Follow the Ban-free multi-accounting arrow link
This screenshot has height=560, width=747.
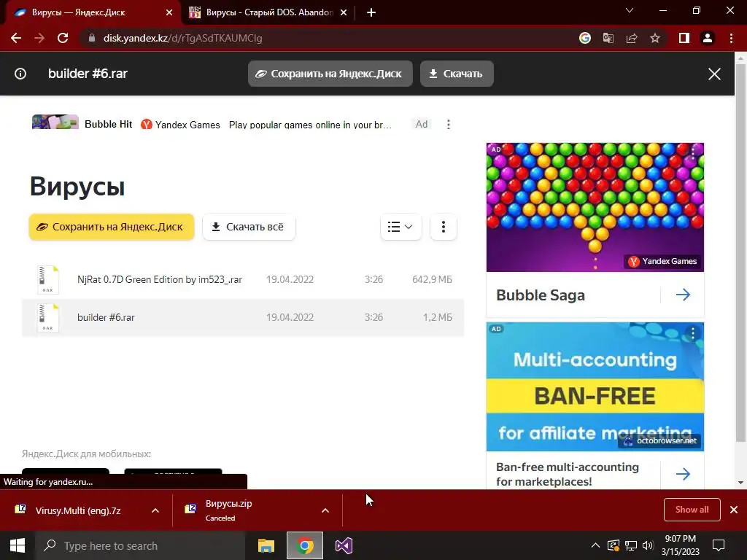point(683,474)
